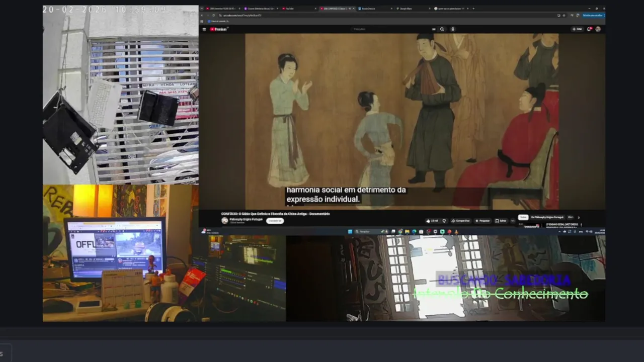Image resolution: width=644 pixels, height=362 pixels.
Task: Open Philosophy Origins Portugal channel avatar
Action: pyautogui.click(x=224, y=220)
